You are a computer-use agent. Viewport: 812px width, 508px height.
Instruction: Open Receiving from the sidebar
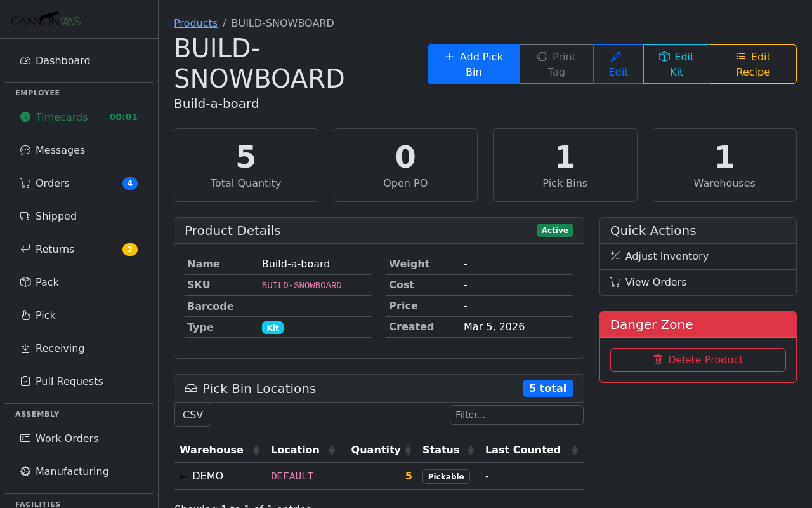tap(25, 348)
